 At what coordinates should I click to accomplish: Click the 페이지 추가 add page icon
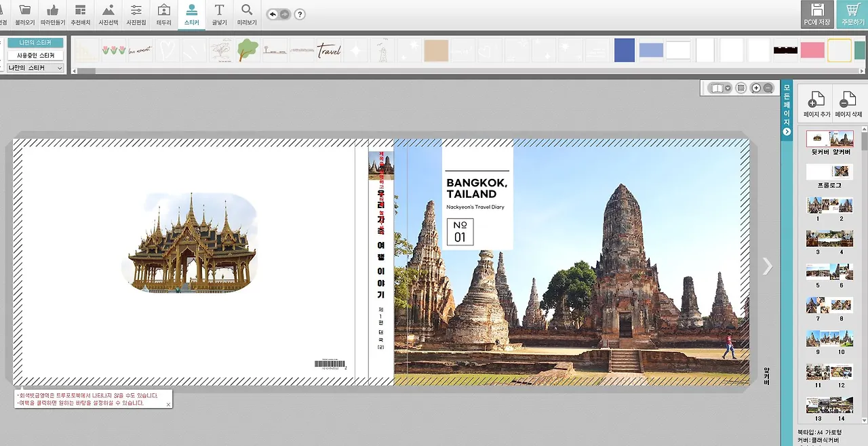[x=816, y=104]
